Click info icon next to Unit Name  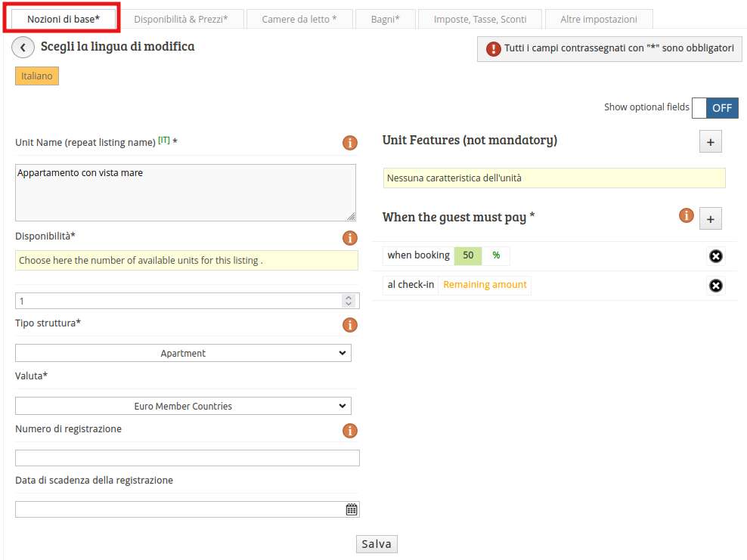click(x=349, y=142)
